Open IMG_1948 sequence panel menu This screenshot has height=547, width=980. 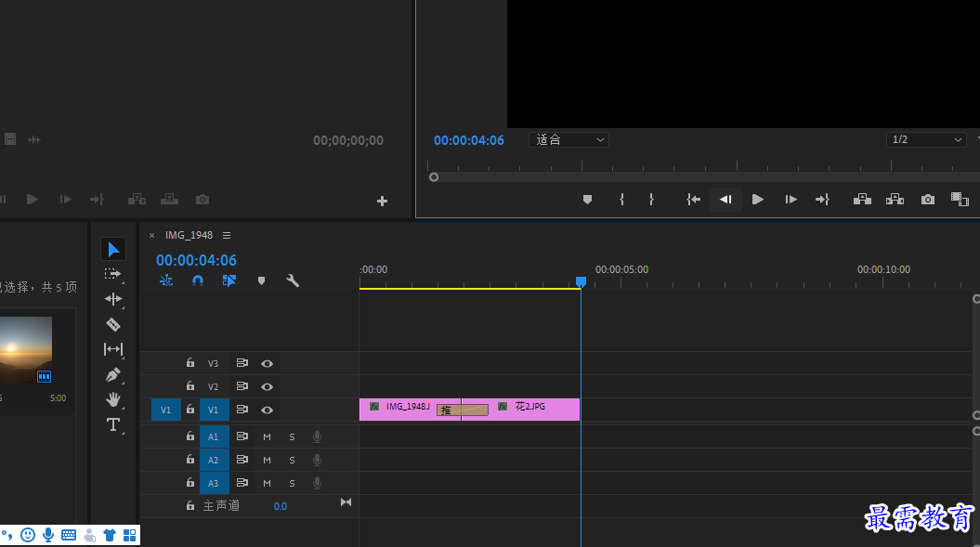[227, 235]
